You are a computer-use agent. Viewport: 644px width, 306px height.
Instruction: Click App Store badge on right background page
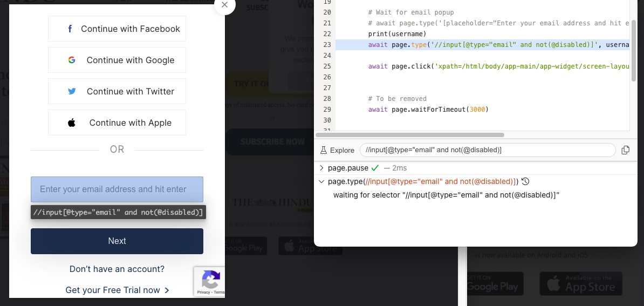tap(581, 283)
